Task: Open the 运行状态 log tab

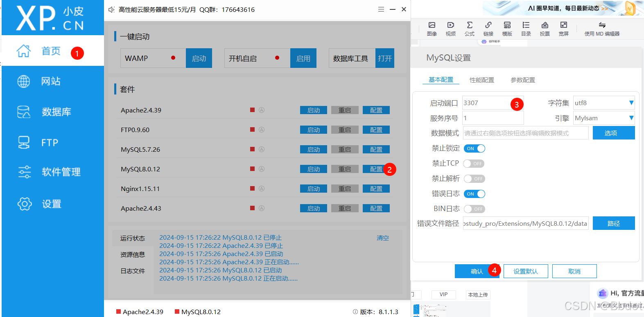Action: (133, 238)
